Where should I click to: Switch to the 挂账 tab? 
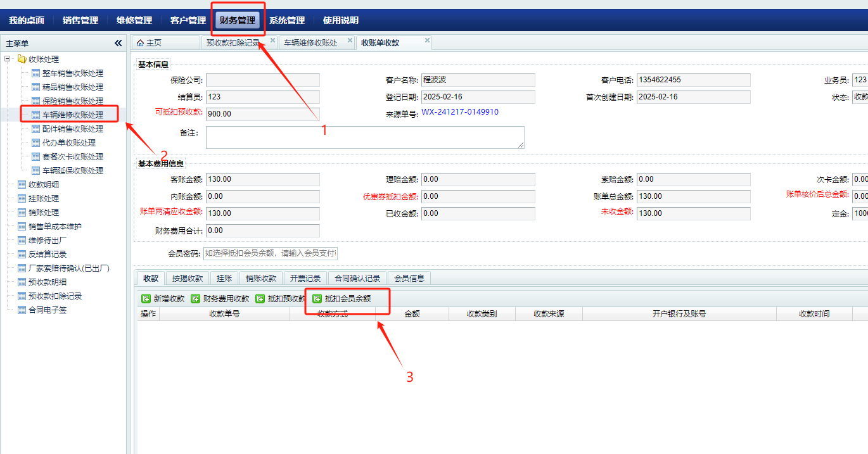click(x=224, y=278)
